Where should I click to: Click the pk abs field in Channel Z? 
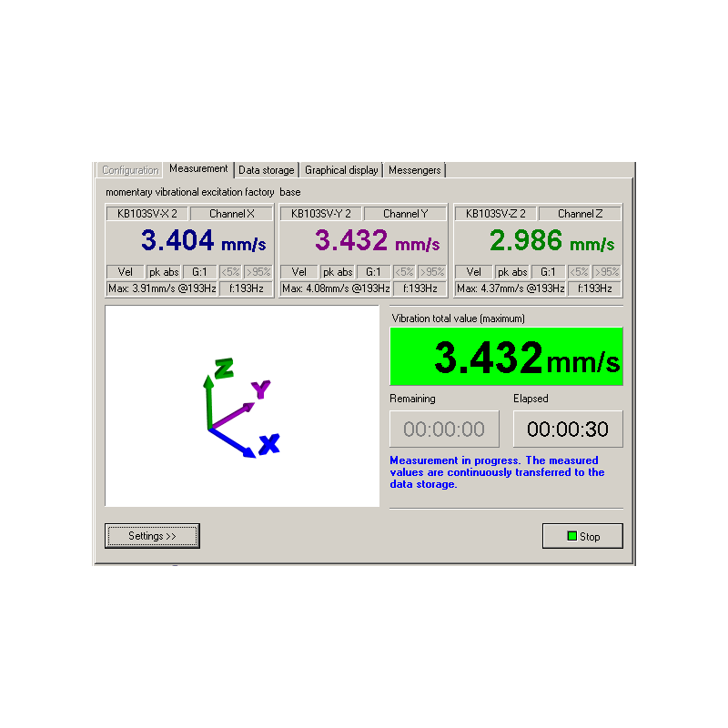click(511, 272)
